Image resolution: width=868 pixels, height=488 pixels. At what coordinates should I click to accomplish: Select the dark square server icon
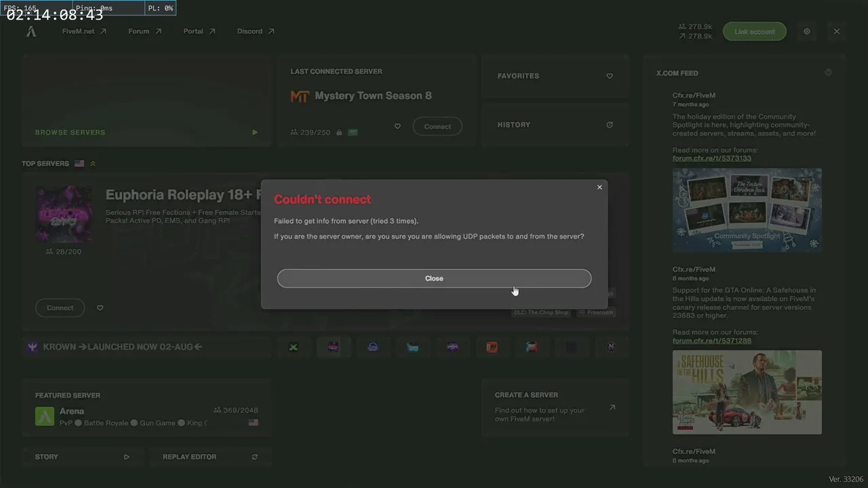click(571, 347)
